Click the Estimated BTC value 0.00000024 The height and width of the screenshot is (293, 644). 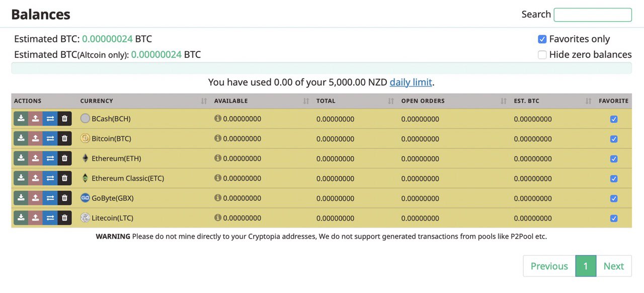tap(107, 39)
